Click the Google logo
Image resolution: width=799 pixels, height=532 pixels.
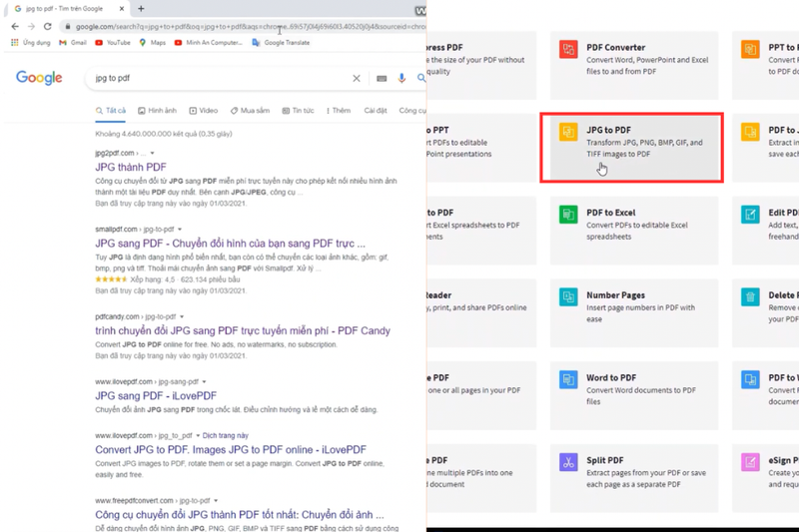coord(39,78)
